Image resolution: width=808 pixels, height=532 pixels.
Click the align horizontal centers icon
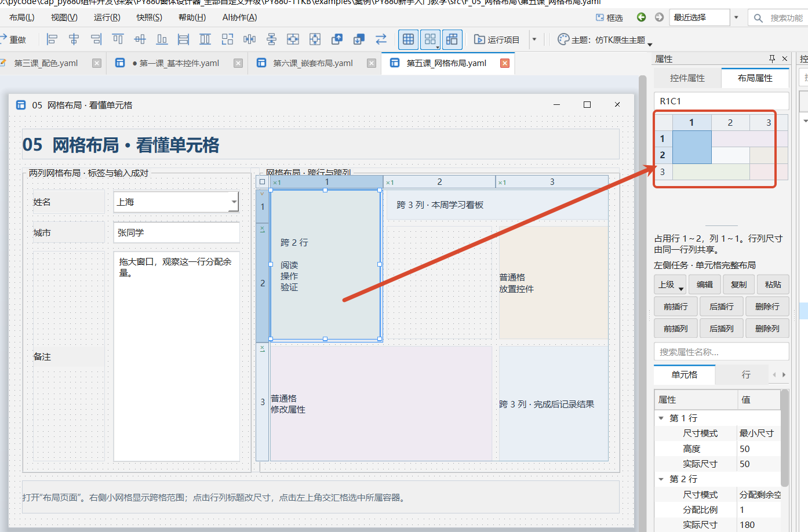click(74, 39)
